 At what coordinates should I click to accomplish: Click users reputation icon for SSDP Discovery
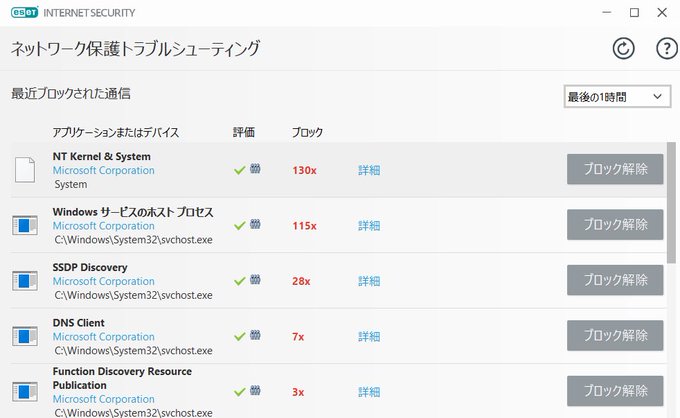[x=255, y=280]
